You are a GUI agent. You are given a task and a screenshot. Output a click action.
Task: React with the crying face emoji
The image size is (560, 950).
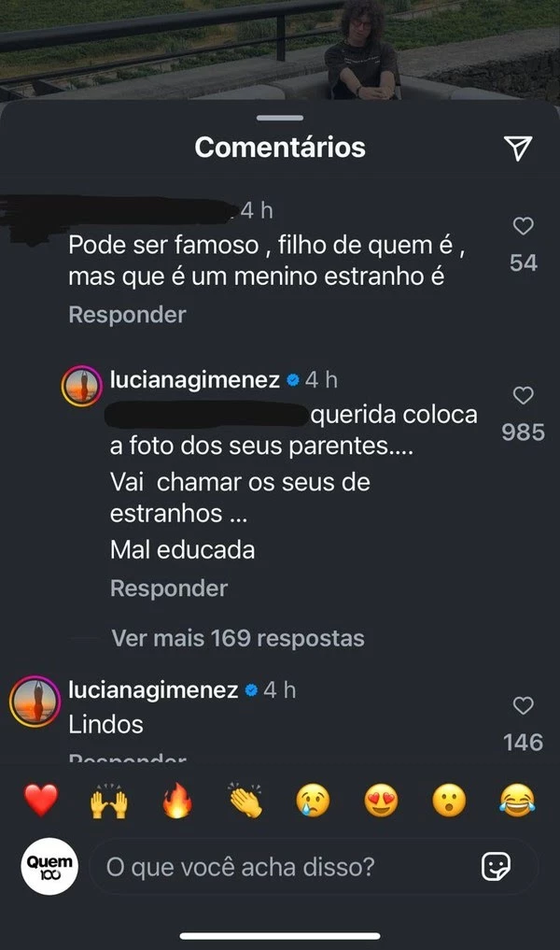(314, 801)
